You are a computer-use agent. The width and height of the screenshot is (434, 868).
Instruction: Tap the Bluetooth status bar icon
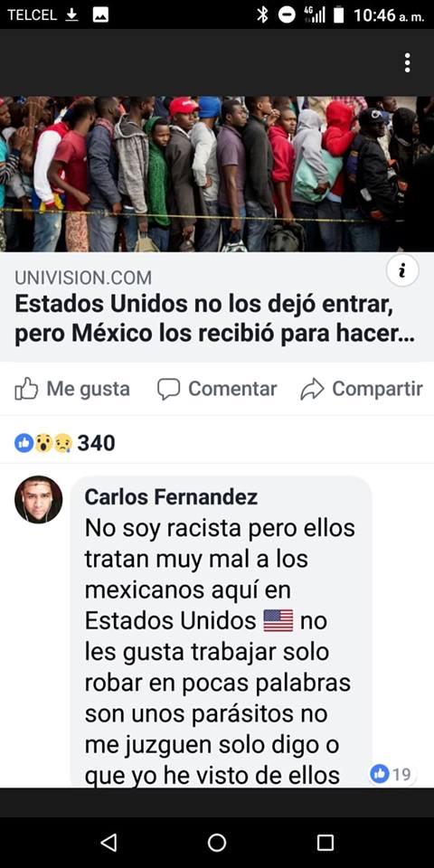(x=262, y=15)
